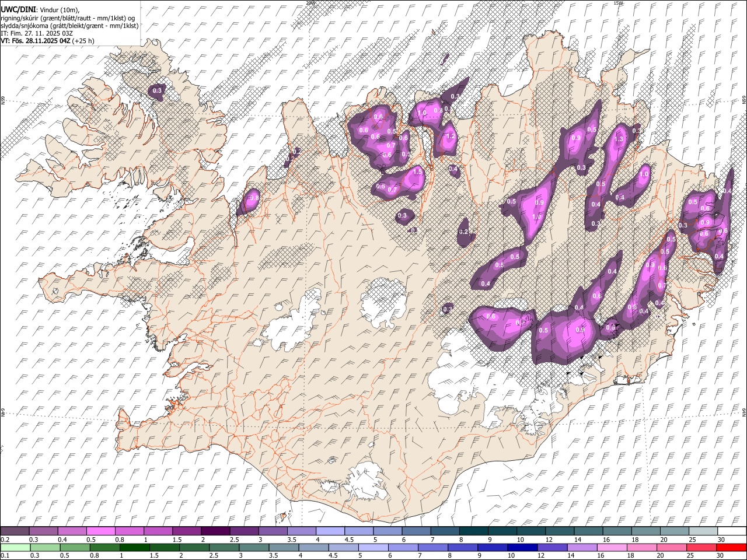Screen dimensions: 747x560
Task: Select the dark teal swatch between 8 and 9 on snow scale
Action: [474, 531]
